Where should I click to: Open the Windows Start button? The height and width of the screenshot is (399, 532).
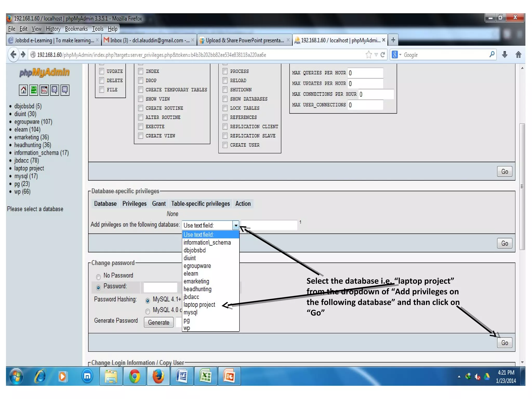pos(16,376)
